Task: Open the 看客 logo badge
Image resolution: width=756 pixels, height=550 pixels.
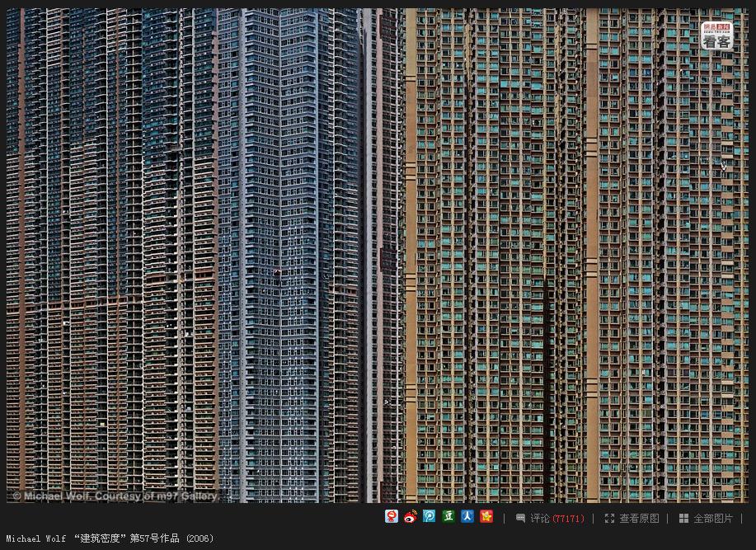Action: point(717,35)
